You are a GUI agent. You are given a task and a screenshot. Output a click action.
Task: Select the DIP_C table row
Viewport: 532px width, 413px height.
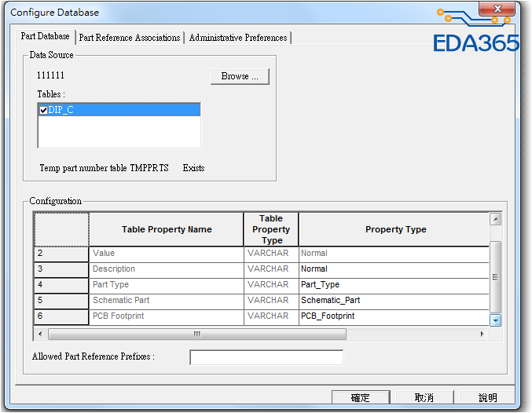click(x=119, y=110)
